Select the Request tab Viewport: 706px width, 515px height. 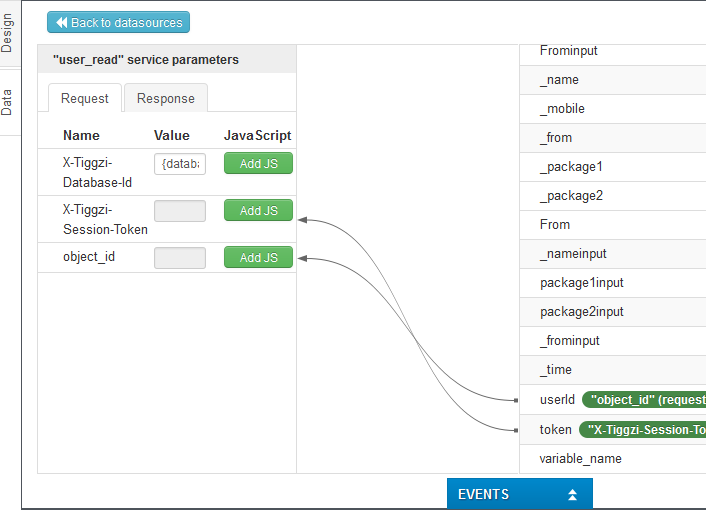pos(85,98)
